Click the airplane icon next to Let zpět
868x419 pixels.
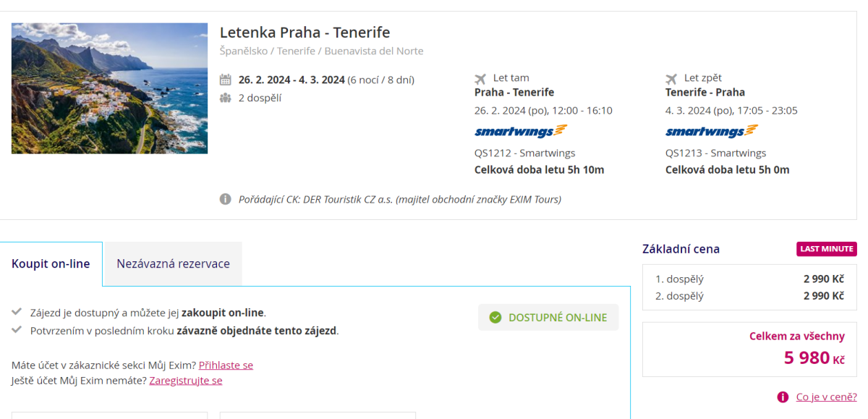671,78
